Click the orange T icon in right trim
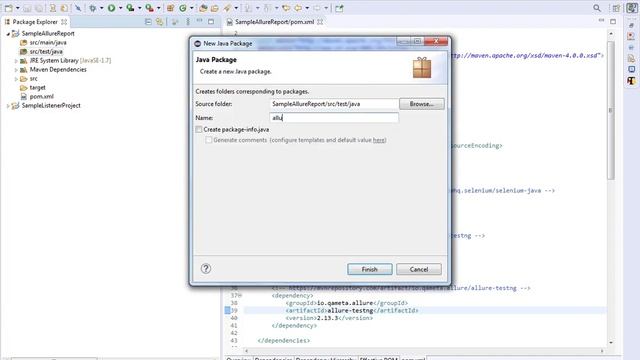The height and width of the screenshot is (360, 640). (631, 80)
